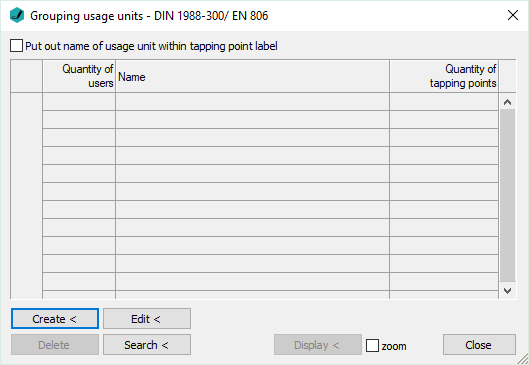Click the scrollbar up arrow

507,102
